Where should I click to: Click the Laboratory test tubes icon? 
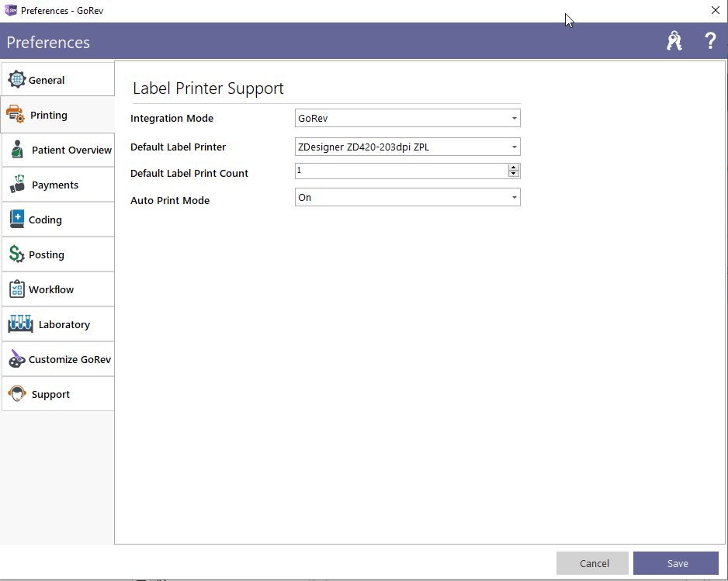[20, 324]
